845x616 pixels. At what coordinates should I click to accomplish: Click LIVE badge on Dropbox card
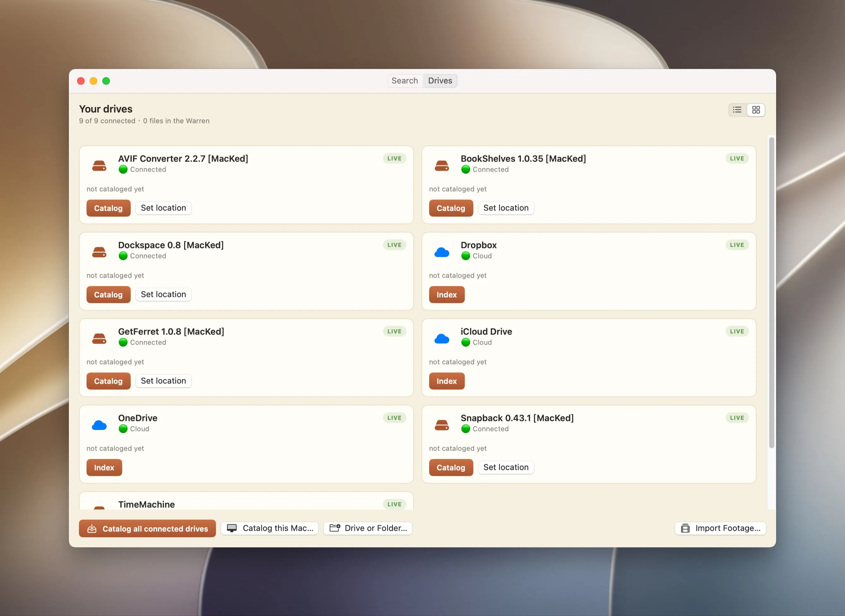737,245
